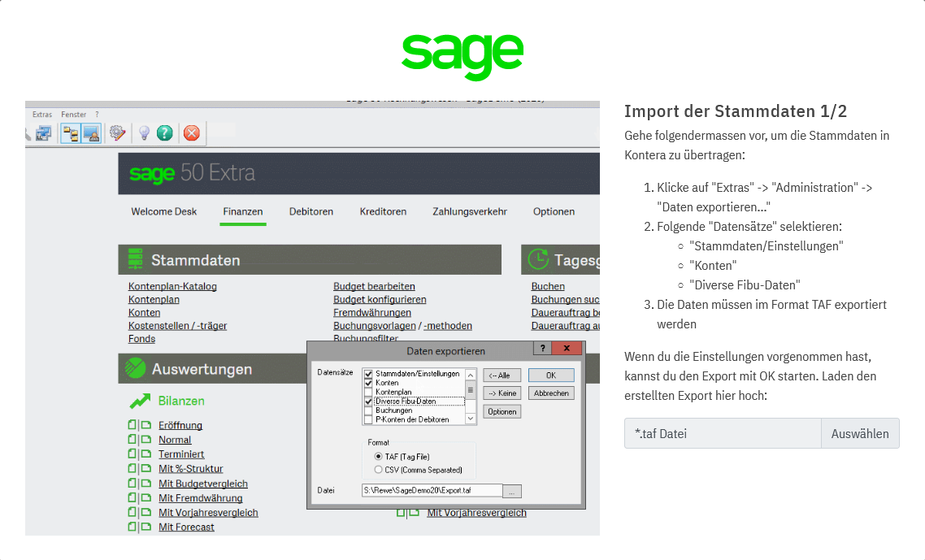Click the Auswertungen pie chart icon
925x560 pixels.
tap(135, 369)
